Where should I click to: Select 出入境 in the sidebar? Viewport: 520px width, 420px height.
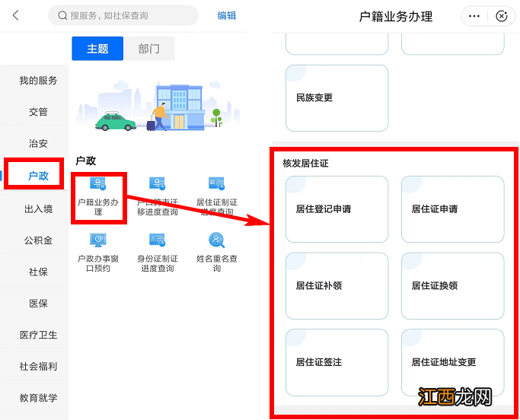click(x=38, y=208)
